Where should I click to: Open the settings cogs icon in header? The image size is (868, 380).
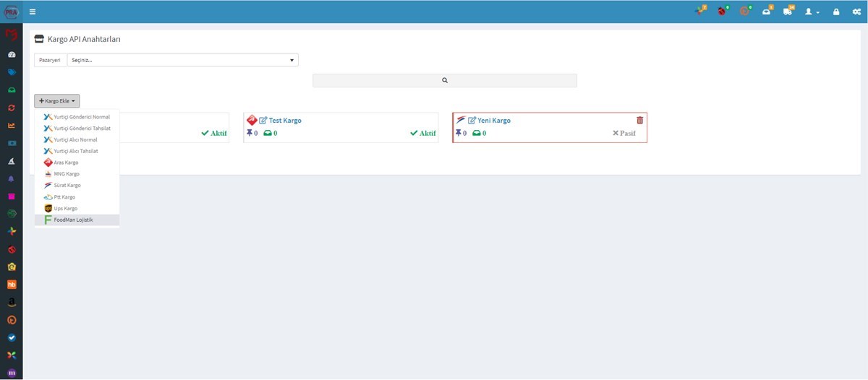tap(856, 12)
